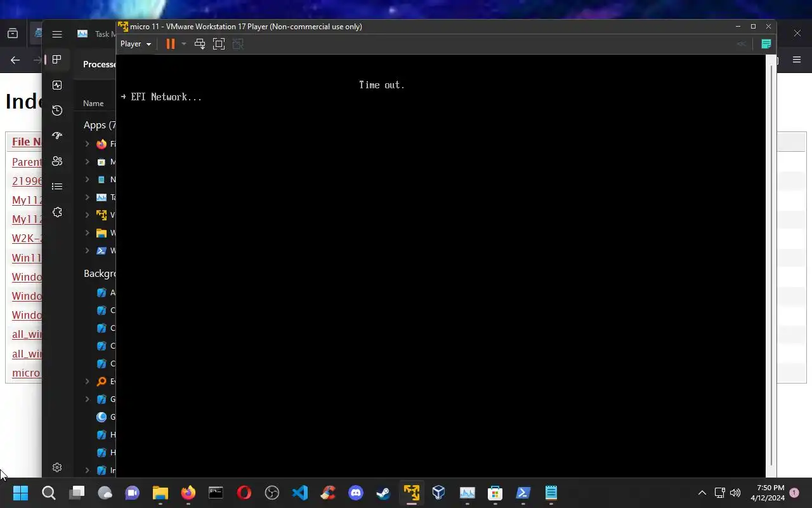Open Services page in Task Manager

click(x=57, y=212)
